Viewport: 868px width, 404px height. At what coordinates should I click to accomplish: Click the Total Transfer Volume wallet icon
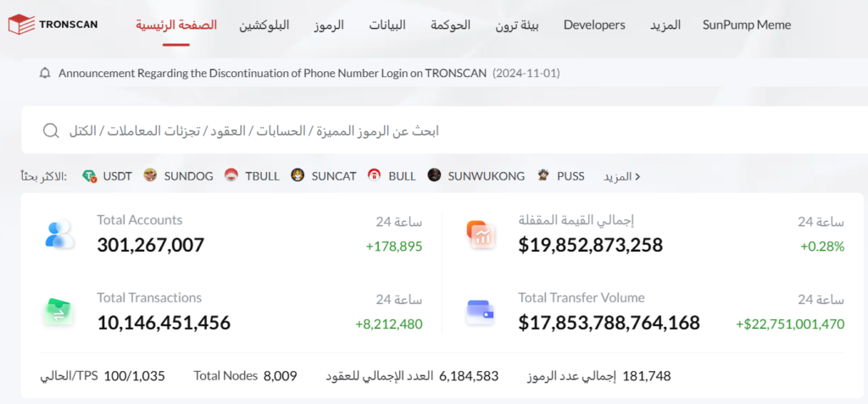480,313
